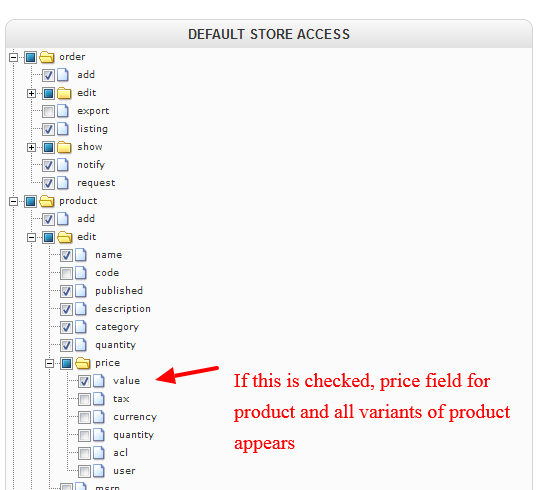Select the 'price' tree label
Viewport: 537px width, 490px height.
(x=108, y=363)
